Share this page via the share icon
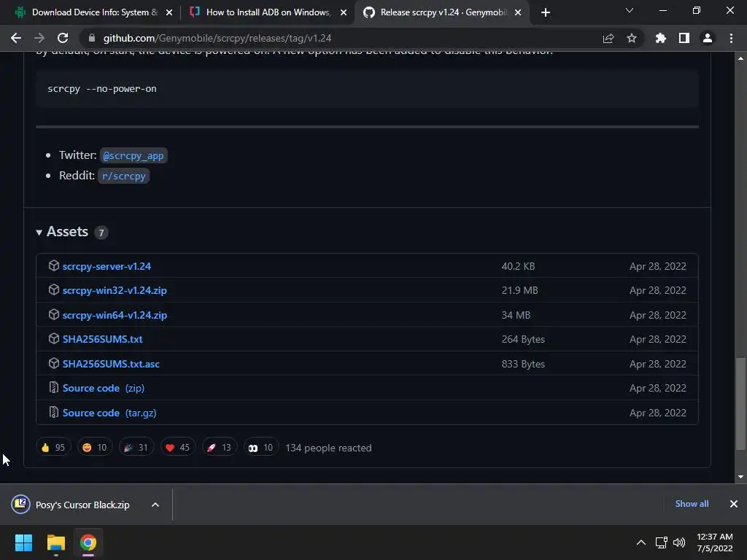747x560 pixels. (x=608, y=38)
